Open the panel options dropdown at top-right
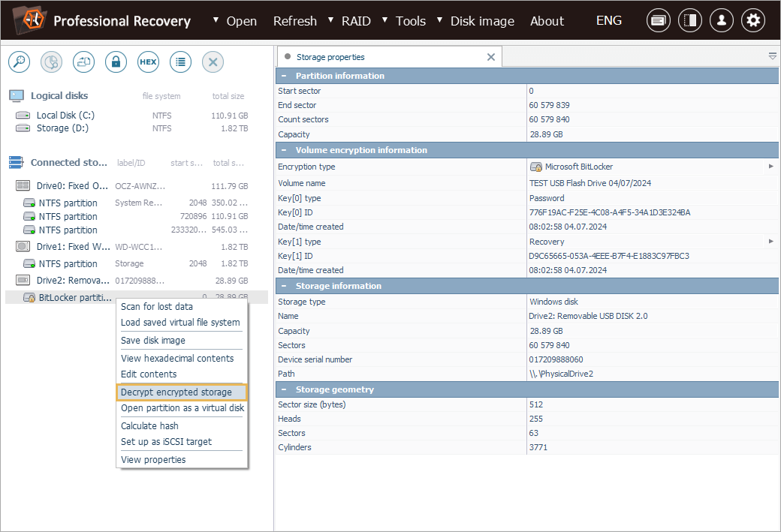Viewport: 781px width, 532px height. [772, 56]
